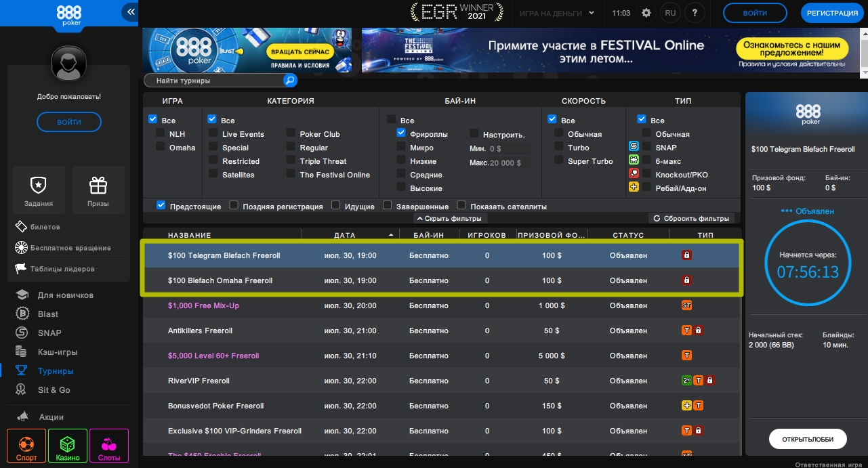Click the Спорт football tile

[26, 446]
